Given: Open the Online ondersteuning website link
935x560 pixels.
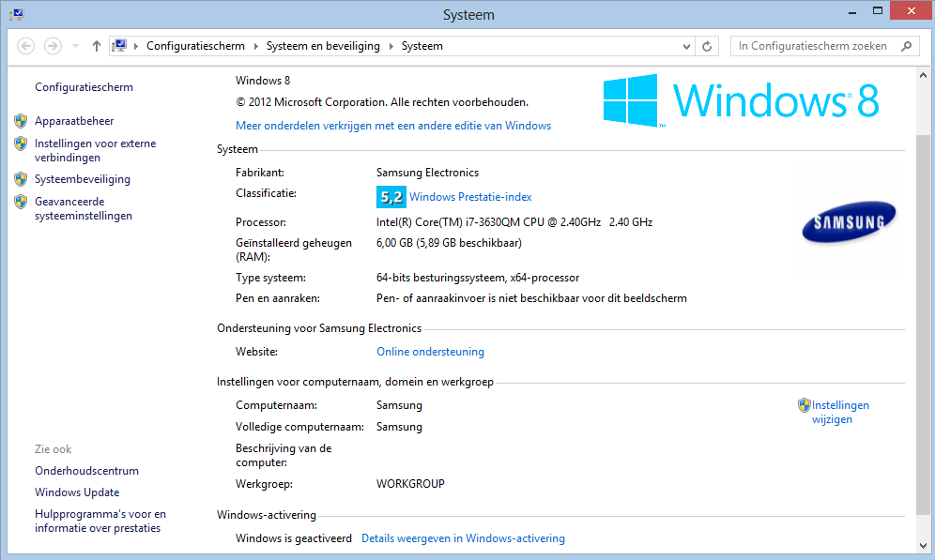Looking at the screenshot, I should (x=431, y=352).
